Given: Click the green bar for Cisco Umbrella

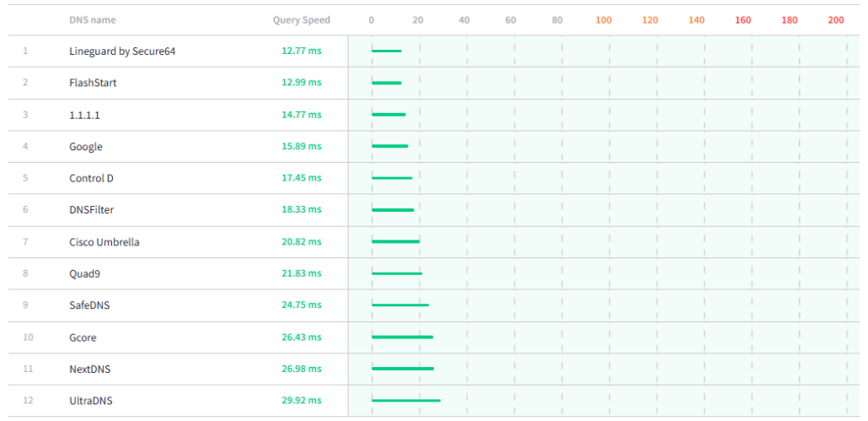Looking at the screenshot, I should (396, 241).
